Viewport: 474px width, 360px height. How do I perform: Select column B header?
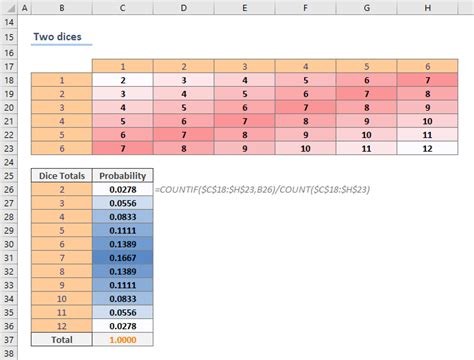62,7
